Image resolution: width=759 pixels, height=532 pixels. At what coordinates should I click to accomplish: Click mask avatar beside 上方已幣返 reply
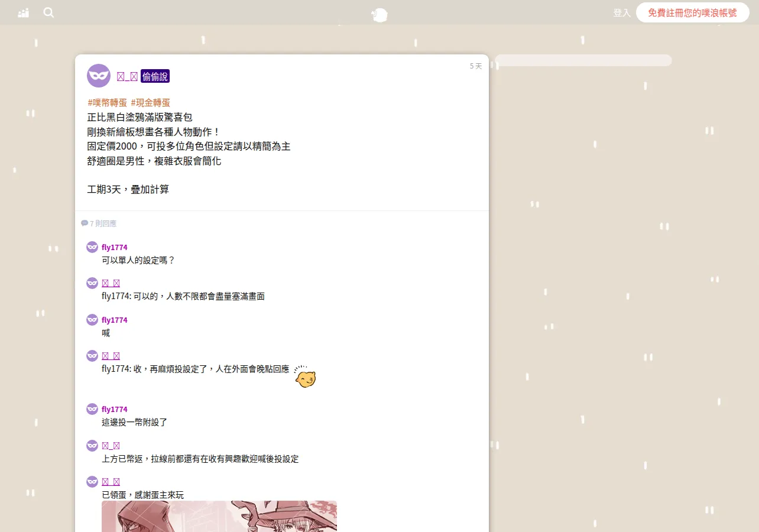92,446
